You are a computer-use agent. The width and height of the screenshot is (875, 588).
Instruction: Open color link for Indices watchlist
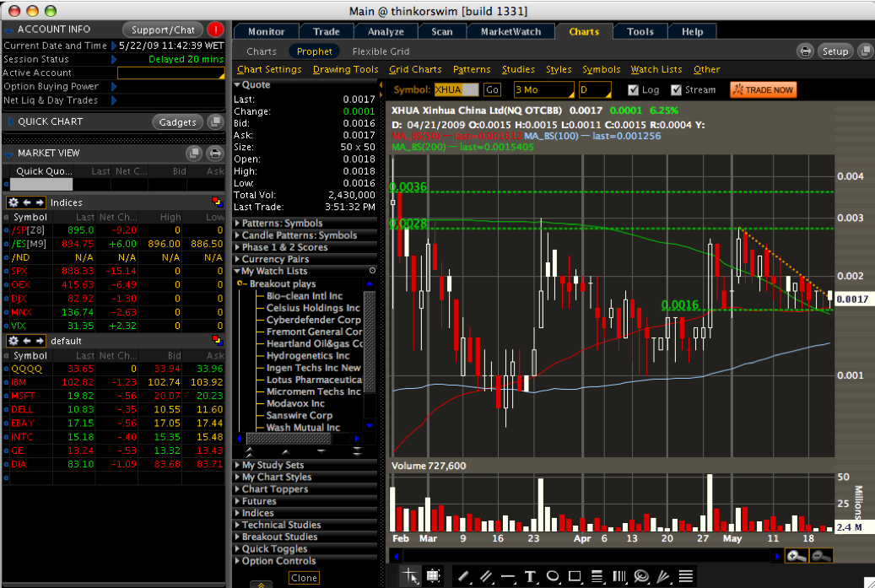pos(217,202)
